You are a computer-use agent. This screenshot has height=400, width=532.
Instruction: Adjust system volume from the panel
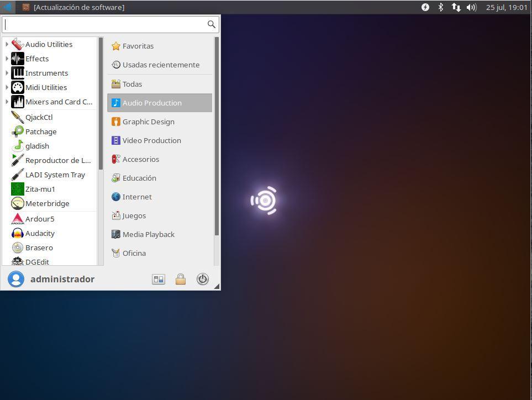coord(471,7)
